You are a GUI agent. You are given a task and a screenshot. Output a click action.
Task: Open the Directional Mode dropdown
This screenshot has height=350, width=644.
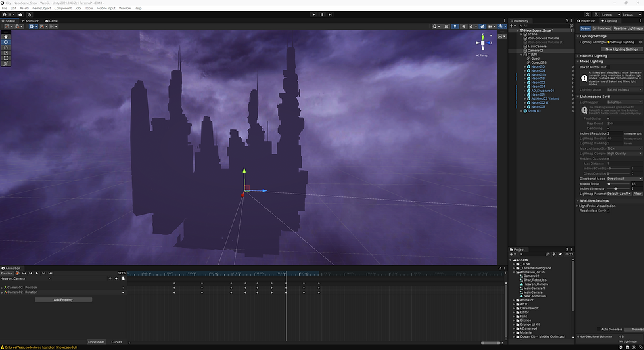click(x=624, y=179)
